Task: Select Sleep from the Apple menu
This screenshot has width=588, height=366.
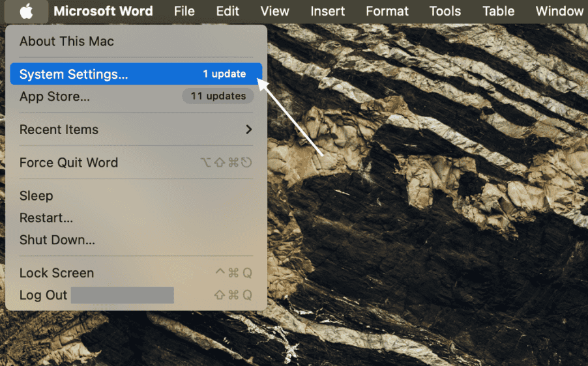Action: pyautogui.click(x=136, y=195)
